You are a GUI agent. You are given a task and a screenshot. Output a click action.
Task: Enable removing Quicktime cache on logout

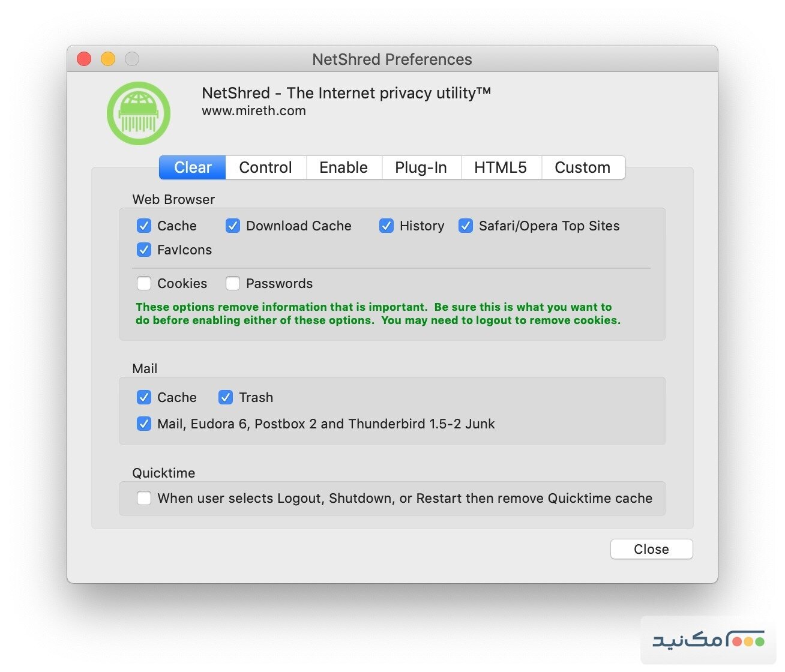click(144, 498)
